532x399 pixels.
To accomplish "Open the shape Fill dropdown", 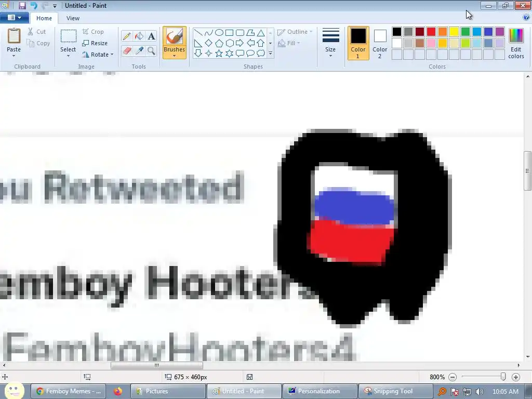I will click(x=289, y=43).
